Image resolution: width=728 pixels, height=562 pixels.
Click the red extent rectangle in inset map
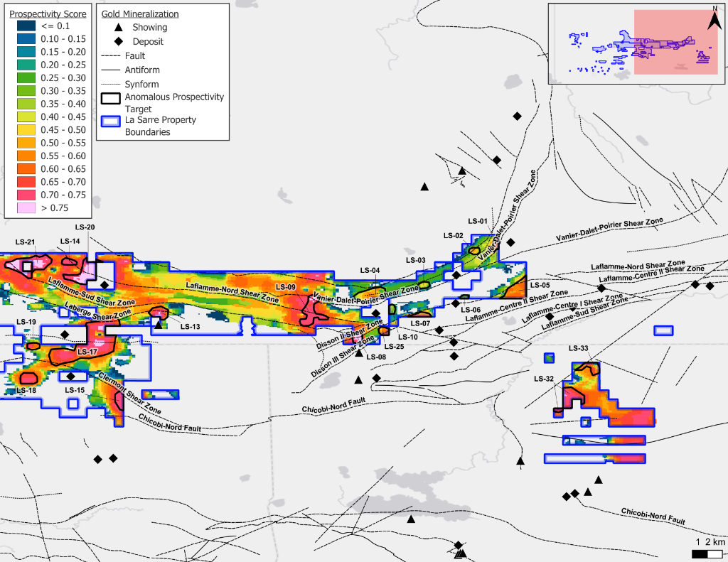(676, 42)
